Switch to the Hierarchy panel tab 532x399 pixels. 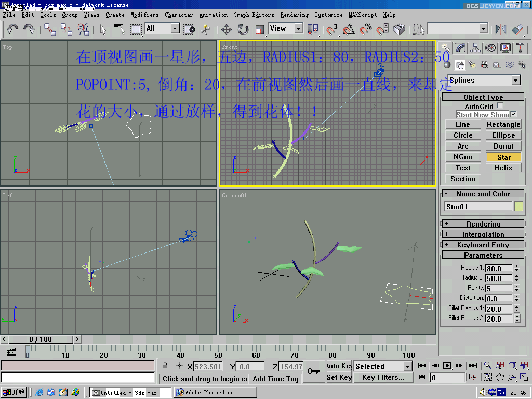point(475,48)
